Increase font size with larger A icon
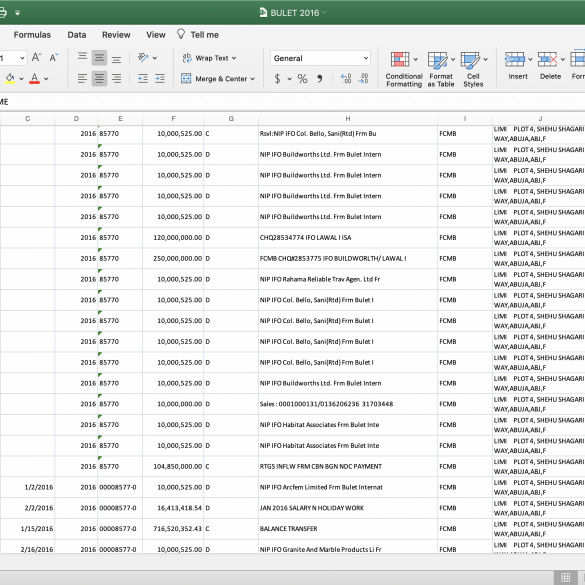This screenshot has width=585, height=585. tap(36, 57)
